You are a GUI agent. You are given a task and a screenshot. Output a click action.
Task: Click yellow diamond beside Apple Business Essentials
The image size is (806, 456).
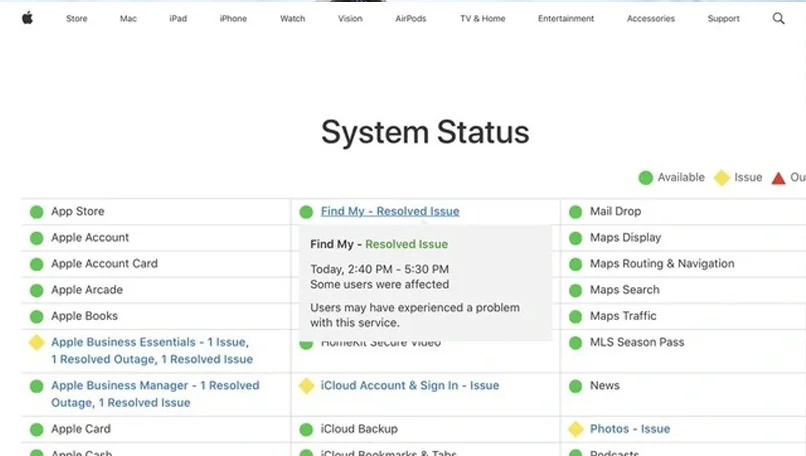(36, 342)
